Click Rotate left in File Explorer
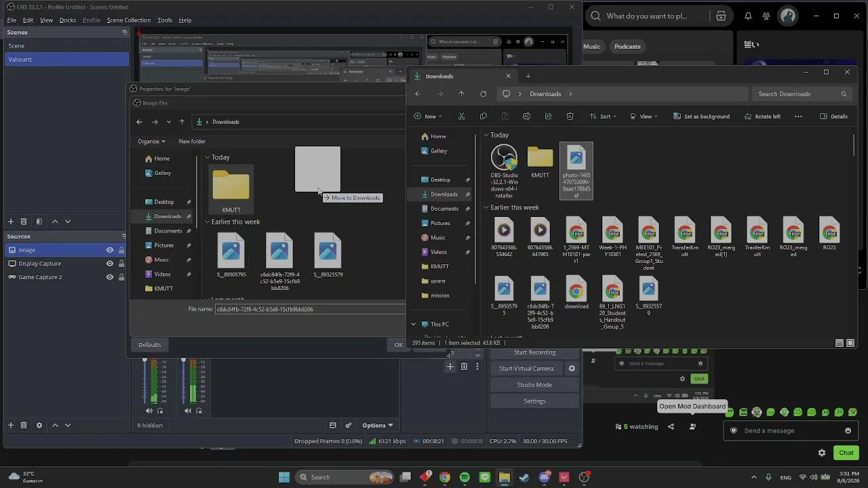The image size is (868, 488). pyautogui.click(x=762, y=117)
